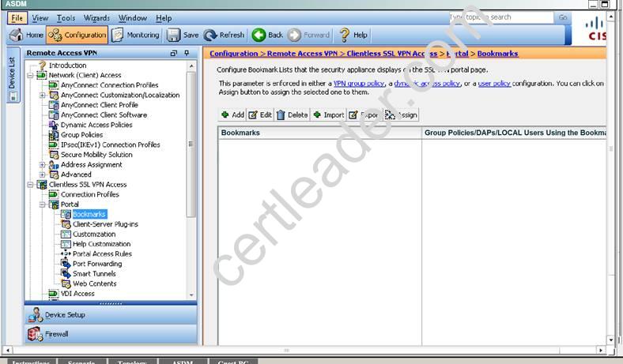The image size is (623, 364).
Task: Select AnyConnect Client Software icon
Action: pos(53,114)
